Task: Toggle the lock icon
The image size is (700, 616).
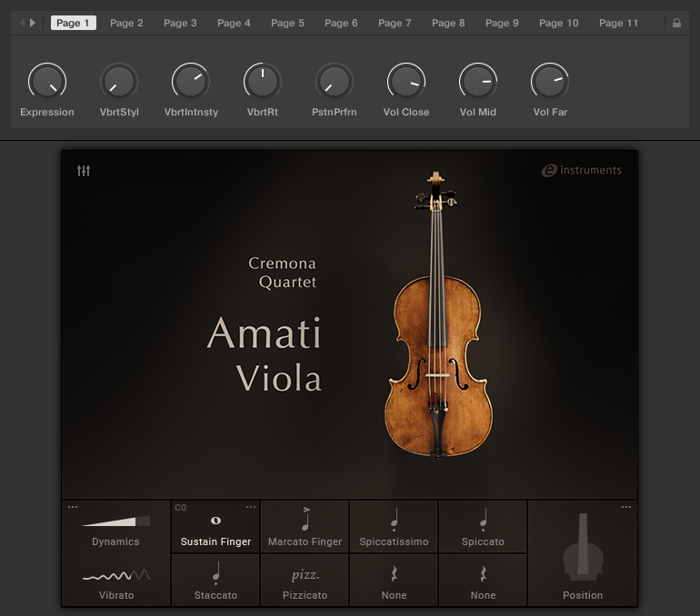Action: point(676,23)
